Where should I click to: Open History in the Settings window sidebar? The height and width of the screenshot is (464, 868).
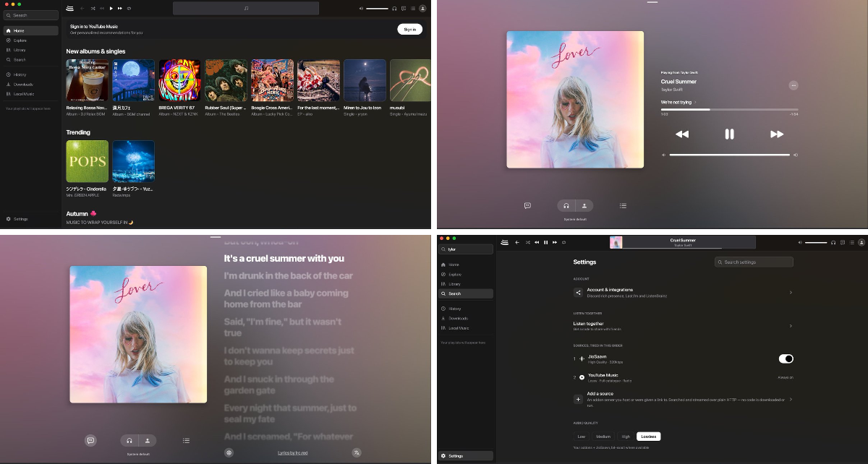(466, 309)
